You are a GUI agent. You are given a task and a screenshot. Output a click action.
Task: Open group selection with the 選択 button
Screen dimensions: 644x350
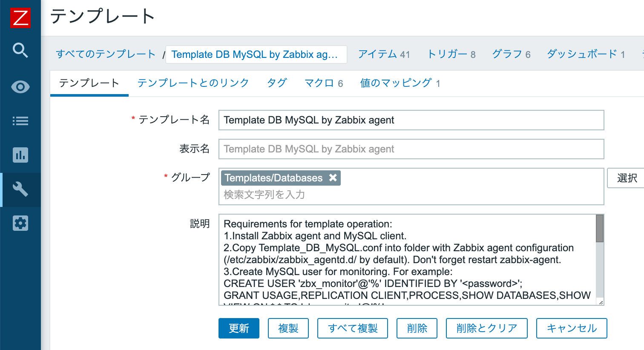[628, 178]
